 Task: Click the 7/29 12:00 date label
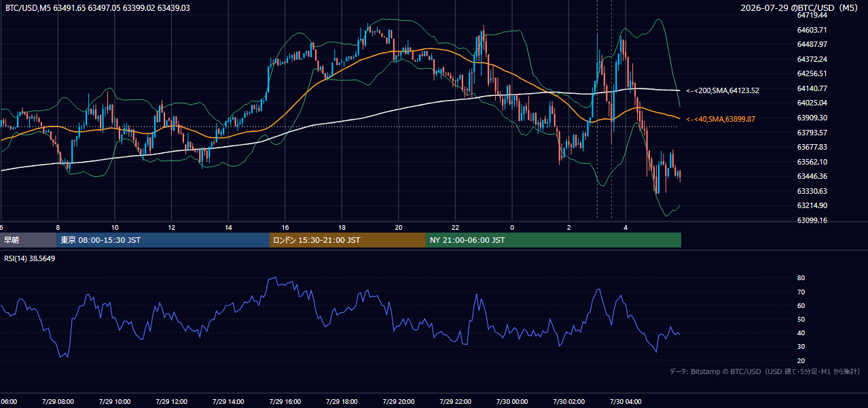(x=171, y=402)
